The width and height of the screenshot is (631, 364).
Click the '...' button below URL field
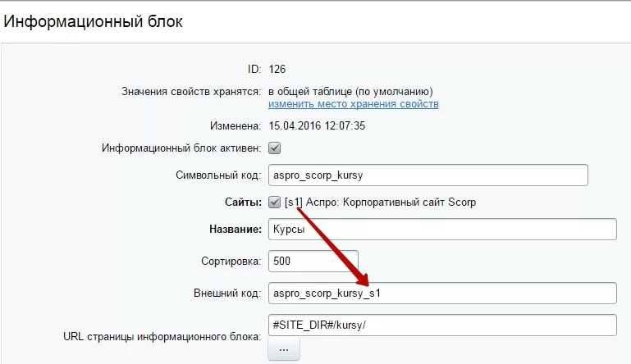[x=284, y=349]
